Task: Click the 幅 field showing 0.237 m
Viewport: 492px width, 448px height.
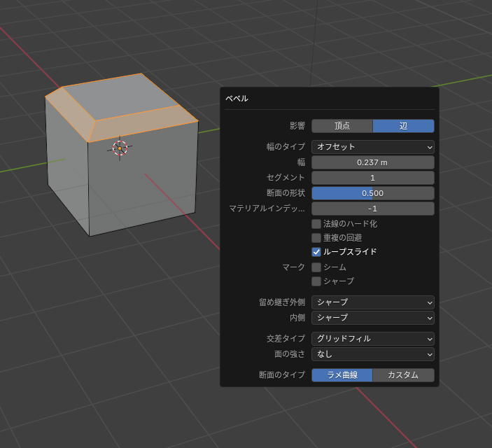Action: click(x=373, y=162)
